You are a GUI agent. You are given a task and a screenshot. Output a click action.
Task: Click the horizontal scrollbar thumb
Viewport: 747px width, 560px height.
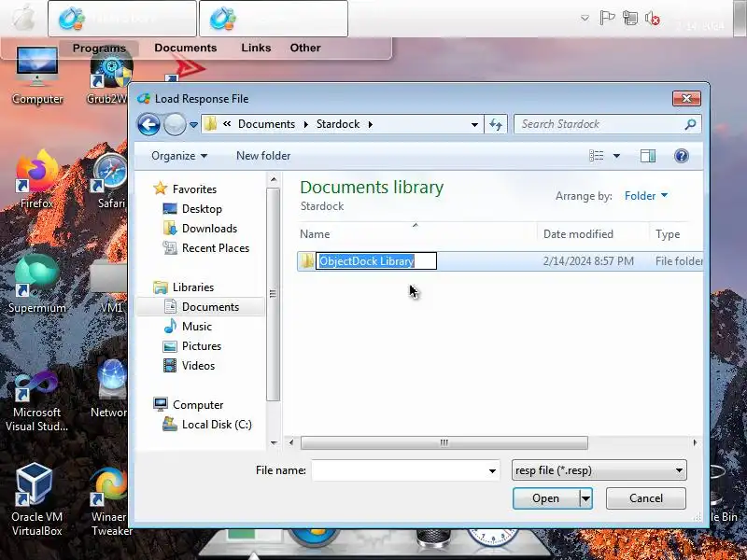tap(444, 442)
